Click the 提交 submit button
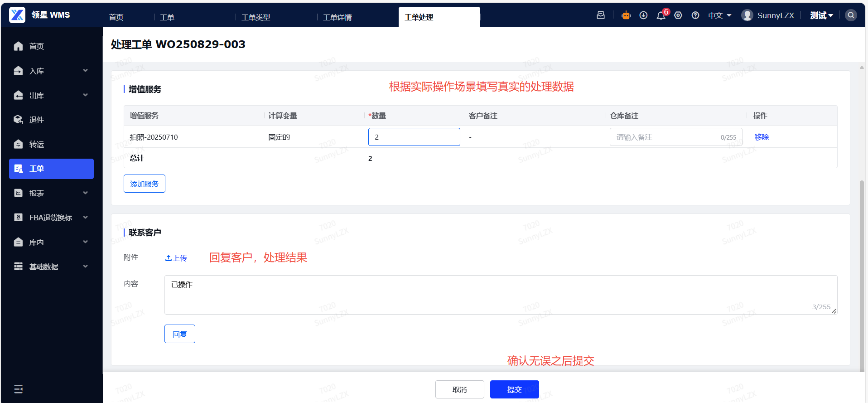 (x=515, y=389)
